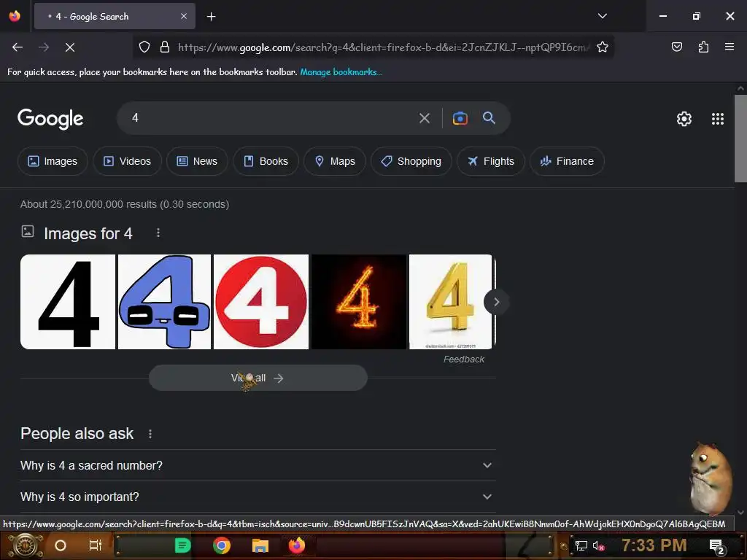The image size is (747, 560).
Task: Click the forward navigation arrow
Action: click(44, 47)
